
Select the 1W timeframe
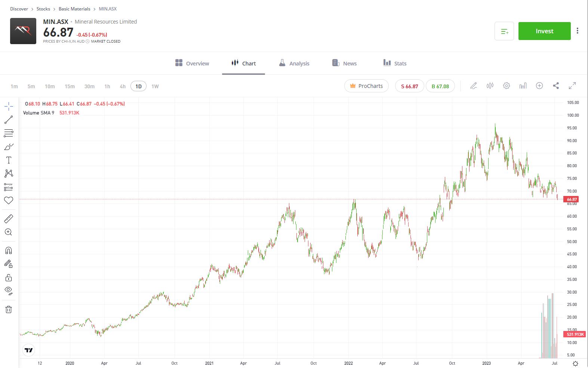(155, 86)
